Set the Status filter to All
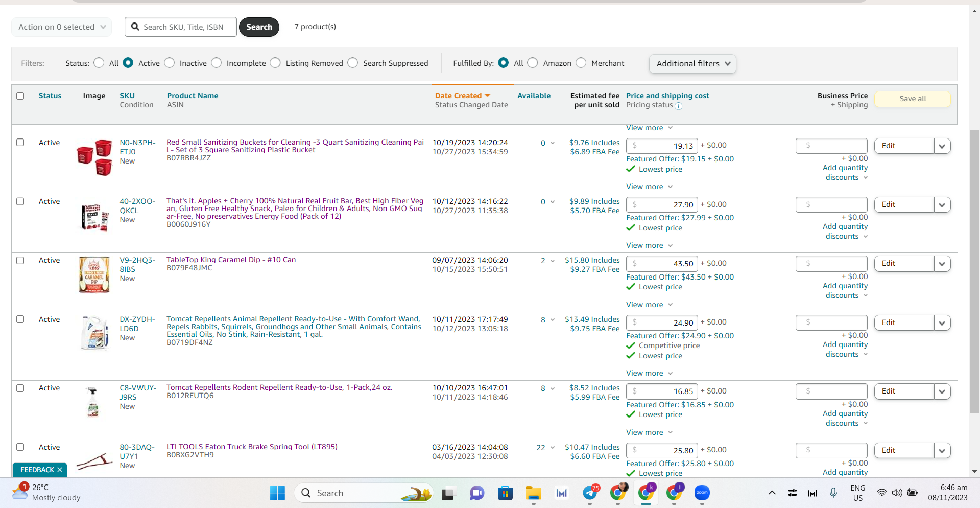 pyautogui.click(x=99, y=63)
